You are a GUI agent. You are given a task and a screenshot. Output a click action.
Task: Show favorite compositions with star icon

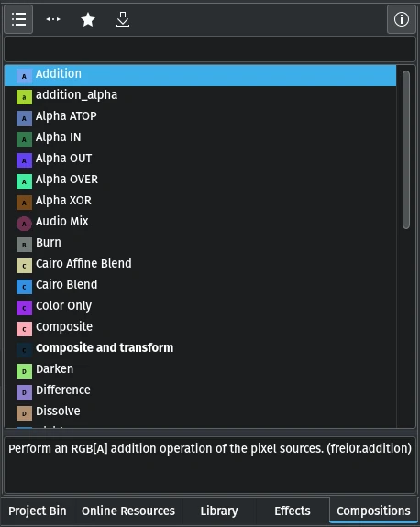pos(88,19)
